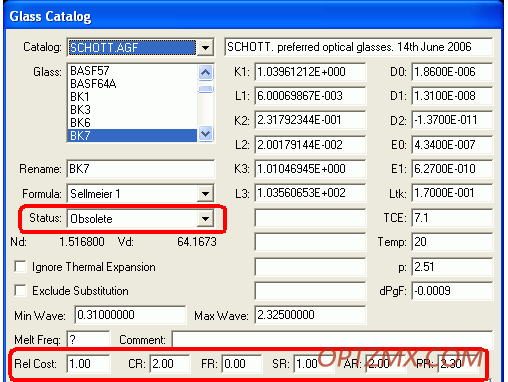The image size is (508, 382).
Task: Click the dPgF field -0.0009
Action: pyautogui.click(x=452, y=291)
